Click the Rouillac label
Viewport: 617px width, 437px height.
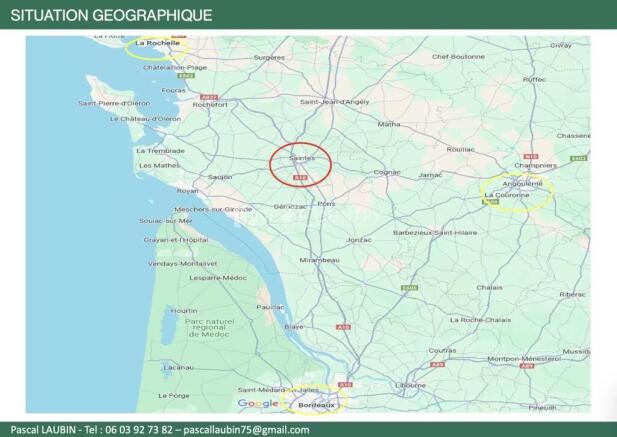click(460, 149)
